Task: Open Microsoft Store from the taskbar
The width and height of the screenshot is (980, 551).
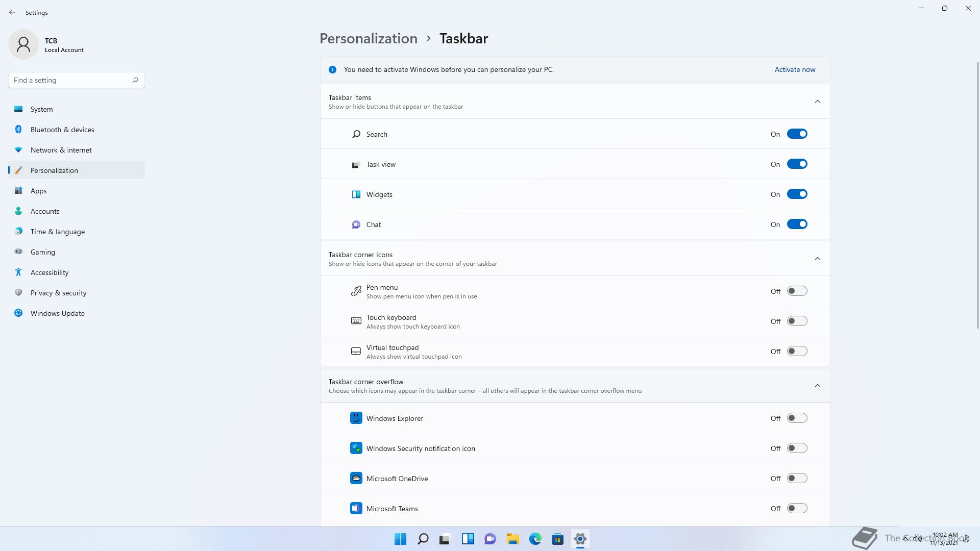Action: tap(557, 539)
